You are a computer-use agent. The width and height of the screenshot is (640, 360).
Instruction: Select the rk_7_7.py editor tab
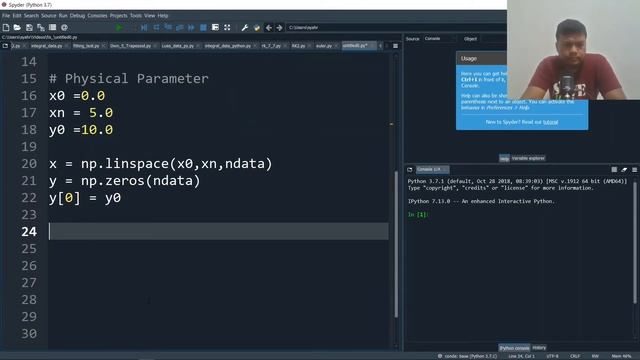[x=273, y=46]
